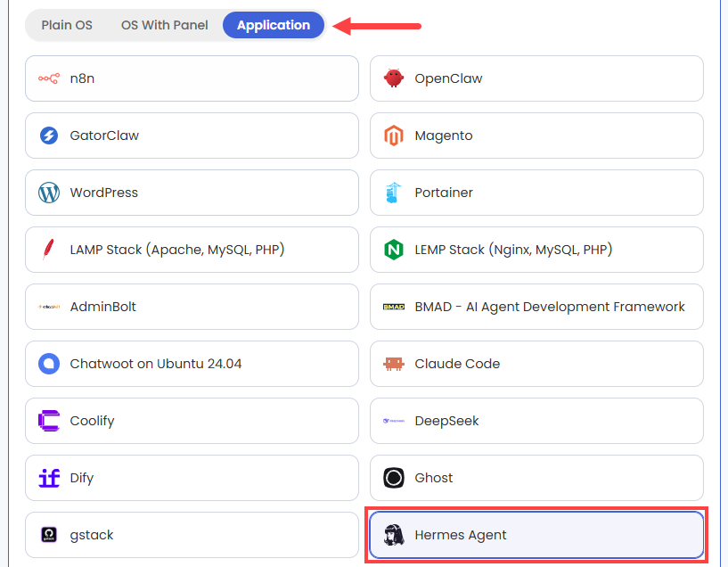Viewport: 728px width, 567px height.
Task: Click the Coolify purple logo icon
Action: [49, 421]
